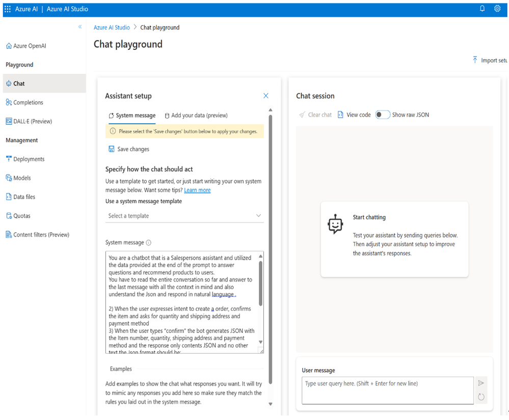
Task: Click the down arrow of System message scrollbar
Action: click(260, 342)
